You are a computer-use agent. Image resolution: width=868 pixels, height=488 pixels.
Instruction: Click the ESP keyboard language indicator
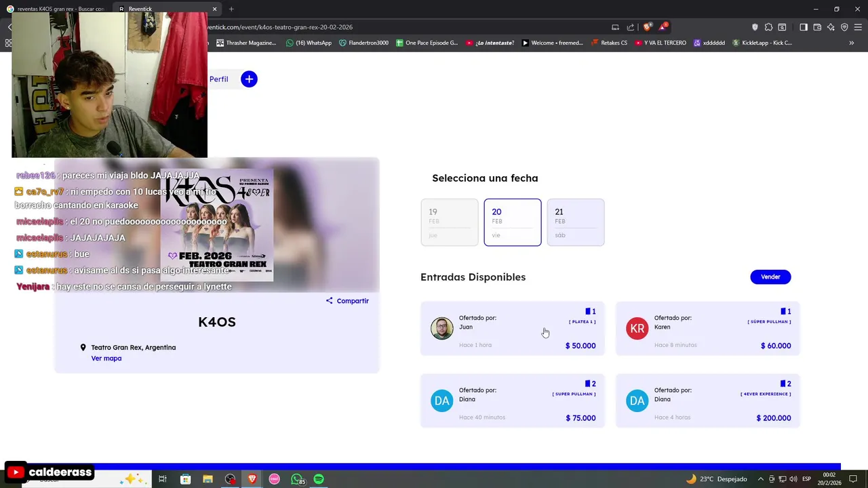click(x=806, y=479)
